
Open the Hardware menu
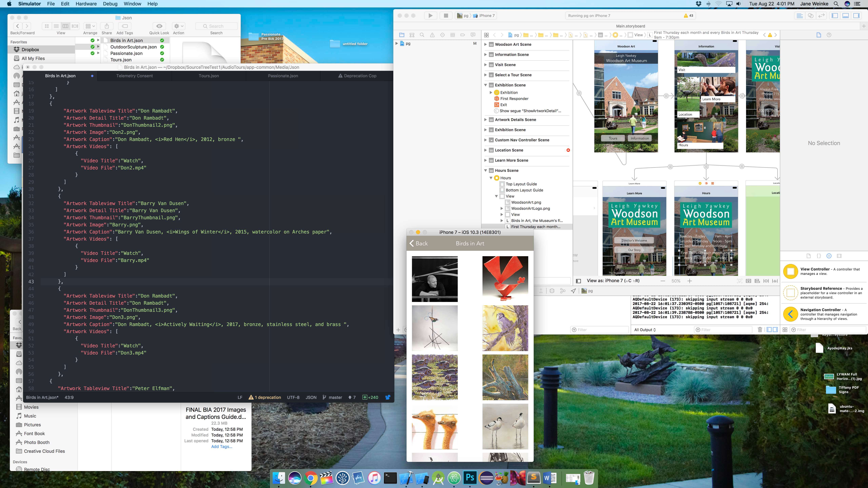(x=86, y=4)
